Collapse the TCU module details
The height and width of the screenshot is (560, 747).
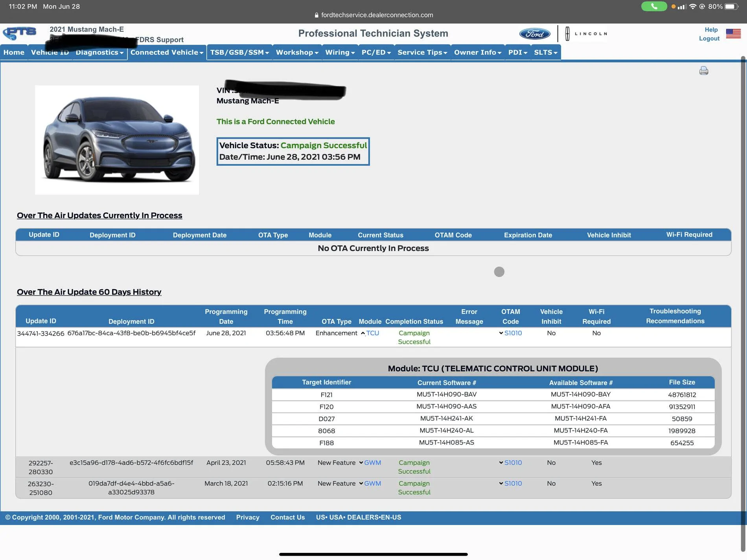[x=362, y=333]
